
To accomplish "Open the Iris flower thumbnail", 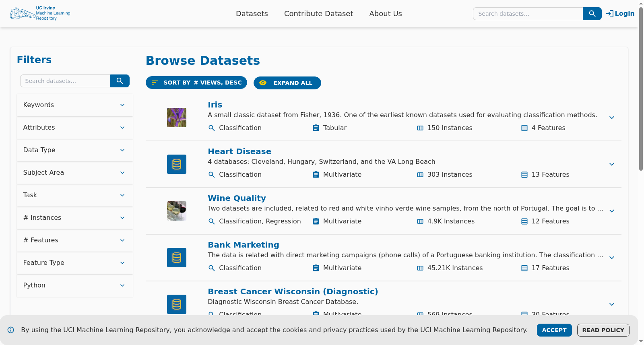I will point(177,118).
